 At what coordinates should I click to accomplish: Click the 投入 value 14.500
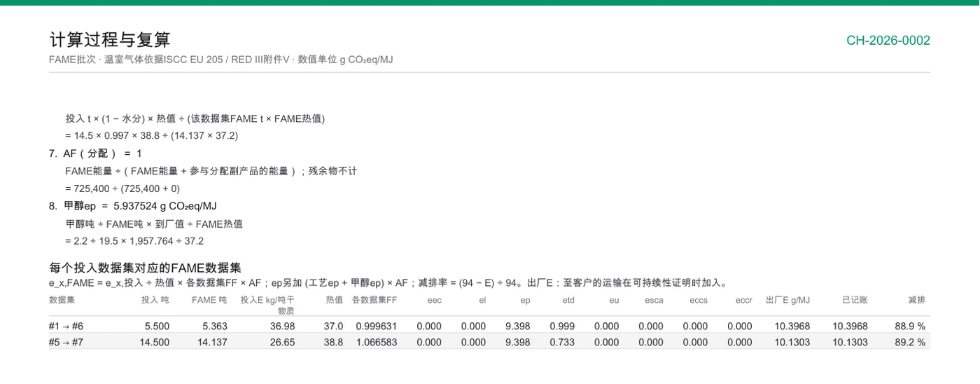pos(154,342)
